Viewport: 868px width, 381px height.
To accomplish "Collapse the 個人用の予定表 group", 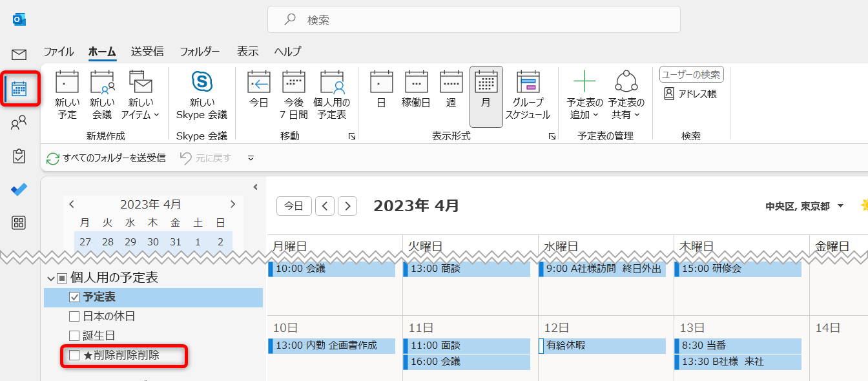I will (50, 278).
